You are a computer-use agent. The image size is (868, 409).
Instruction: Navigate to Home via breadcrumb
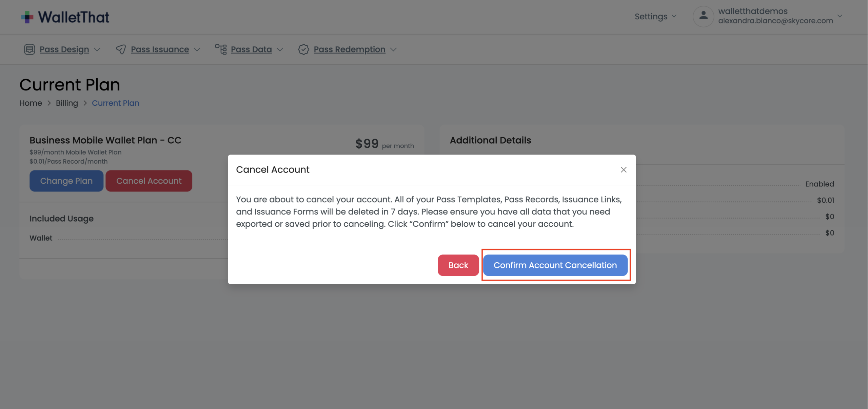pyautogui.click(x=31, y=103)
